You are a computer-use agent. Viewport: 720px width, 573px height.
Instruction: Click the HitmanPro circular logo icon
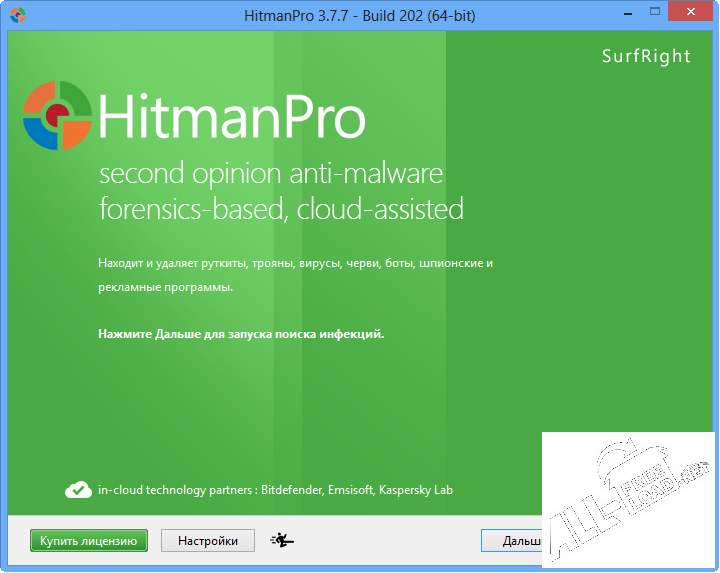pos(58,118)
